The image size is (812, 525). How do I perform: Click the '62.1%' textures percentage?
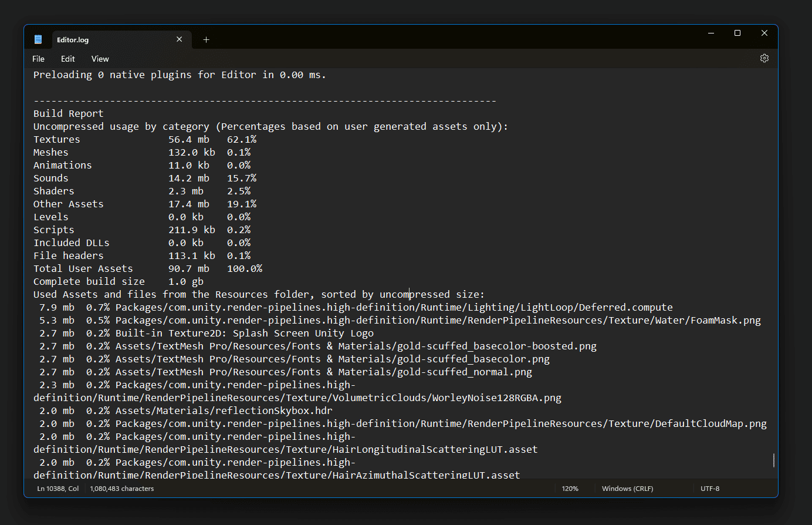click(242, 139)
